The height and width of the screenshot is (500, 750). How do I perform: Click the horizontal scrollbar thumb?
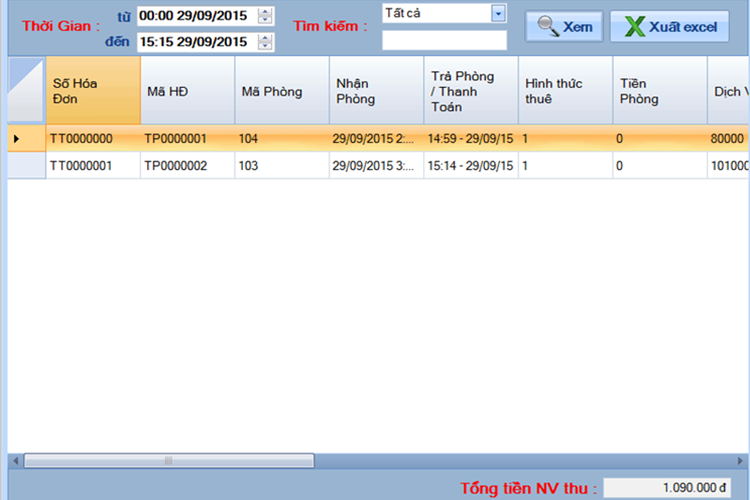[169, 461]
